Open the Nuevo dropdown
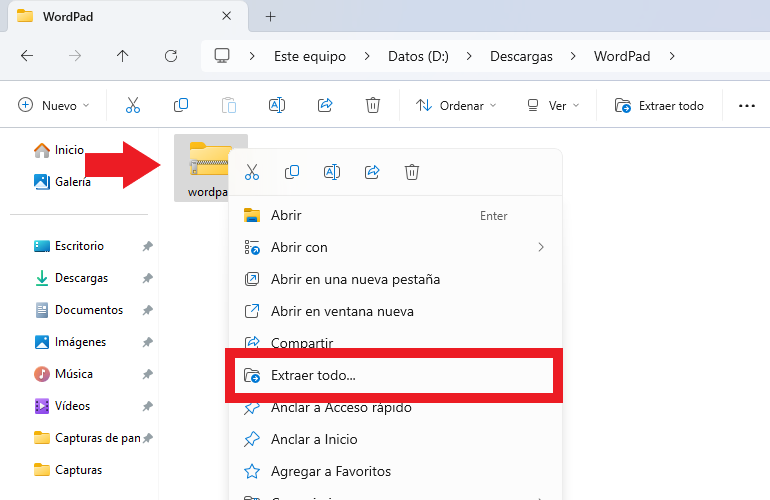The height and width of the screenshot is (500, 770). click(x=54, y=105)
